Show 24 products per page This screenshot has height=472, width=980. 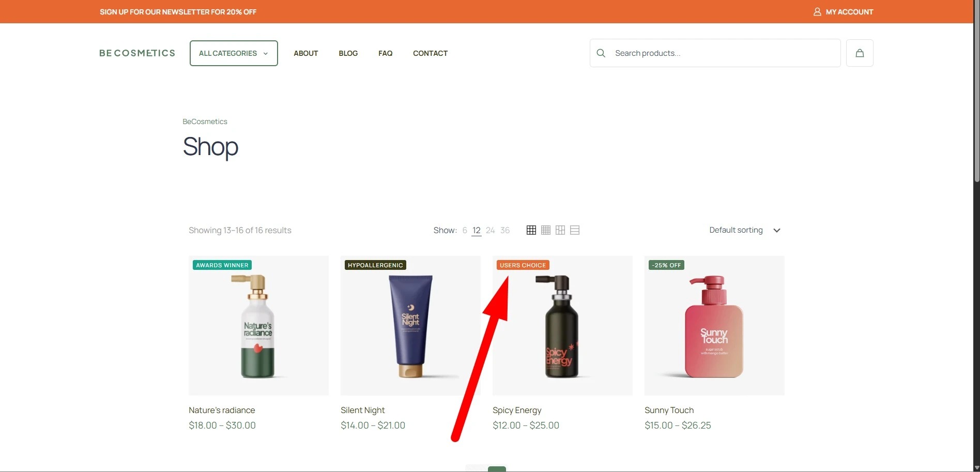tap(490, 230)
